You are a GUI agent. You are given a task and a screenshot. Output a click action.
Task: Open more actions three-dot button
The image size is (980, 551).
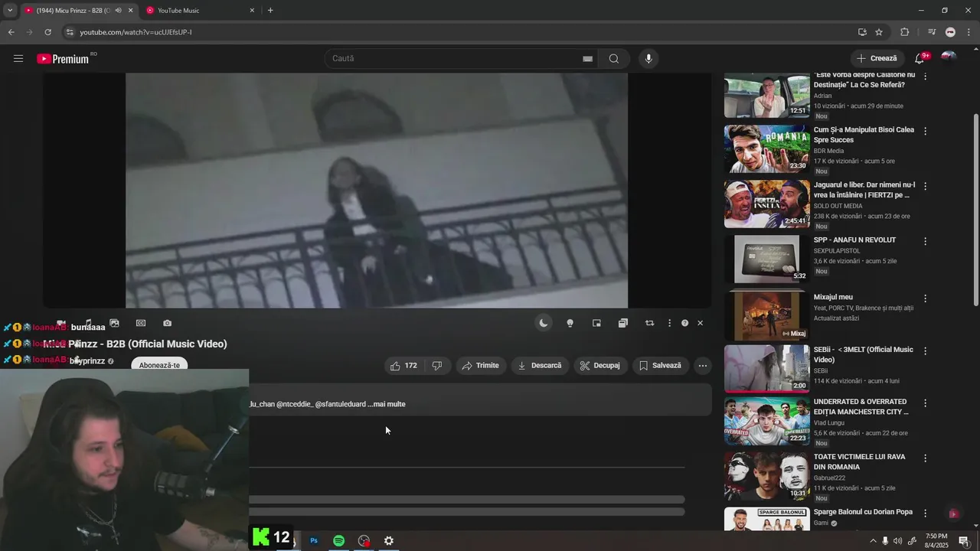pos(702,366)
